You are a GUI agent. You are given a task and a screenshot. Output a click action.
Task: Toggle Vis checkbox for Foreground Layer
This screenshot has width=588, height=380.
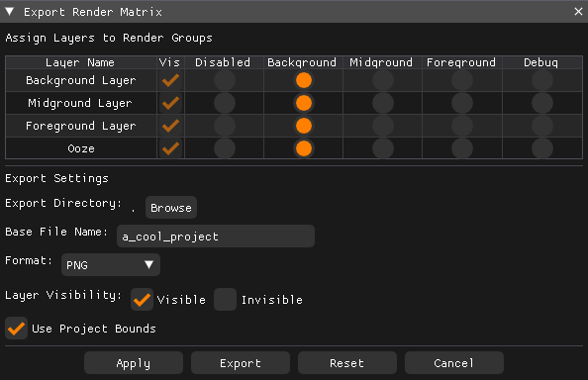tap(170, 126)
